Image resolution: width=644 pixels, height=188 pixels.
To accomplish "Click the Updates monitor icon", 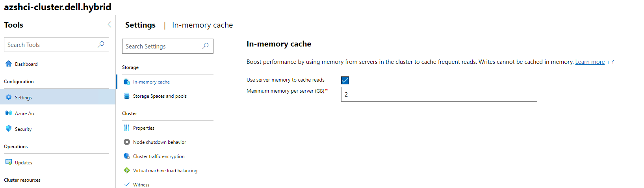I will click(x=9, y=162).
